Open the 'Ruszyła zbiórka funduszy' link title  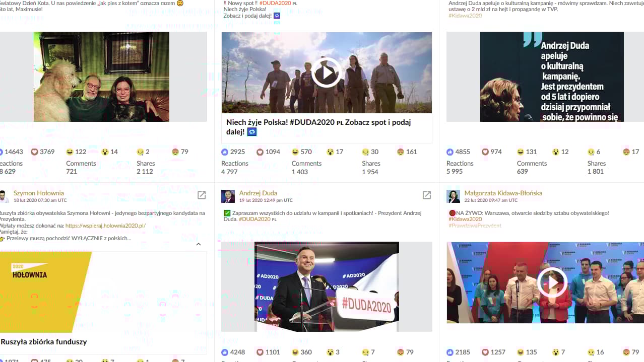coord(44,342)
